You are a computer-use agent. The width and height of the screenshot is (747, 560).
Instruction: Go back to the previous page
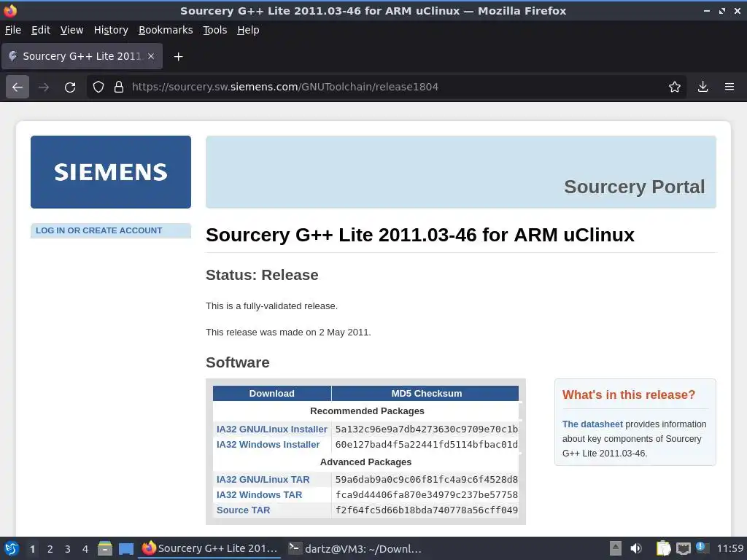point(18,87)
